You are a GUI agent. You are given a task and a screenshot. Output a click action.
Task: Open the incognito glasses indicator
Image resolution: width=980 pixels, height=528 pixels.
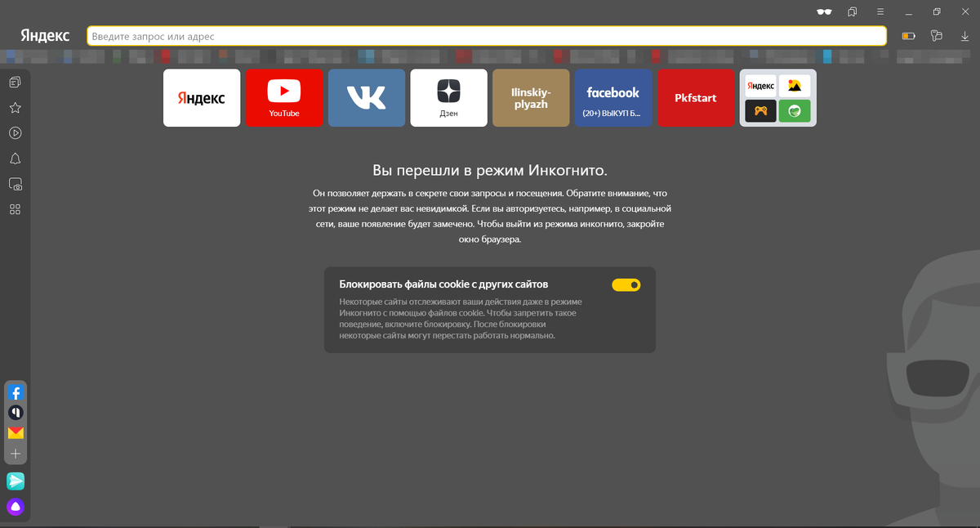pos(823,11)
